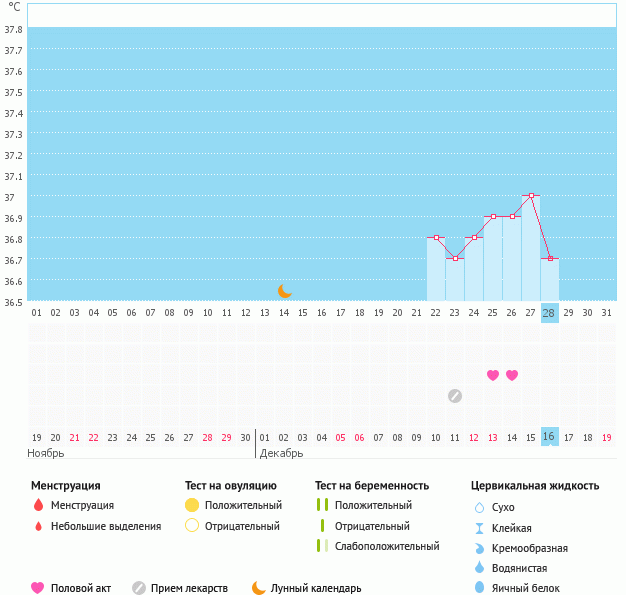Click the pink heart under cycle day 25
The width and height of the screenshot is (626, 595).
493,375
